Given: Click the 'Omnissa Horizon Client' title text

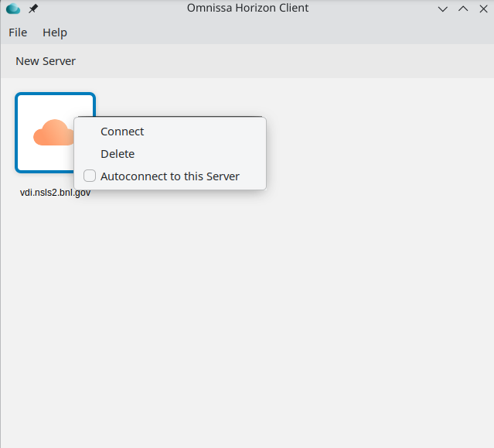Looking at the screenshot, I should click(x=247, y=9).
